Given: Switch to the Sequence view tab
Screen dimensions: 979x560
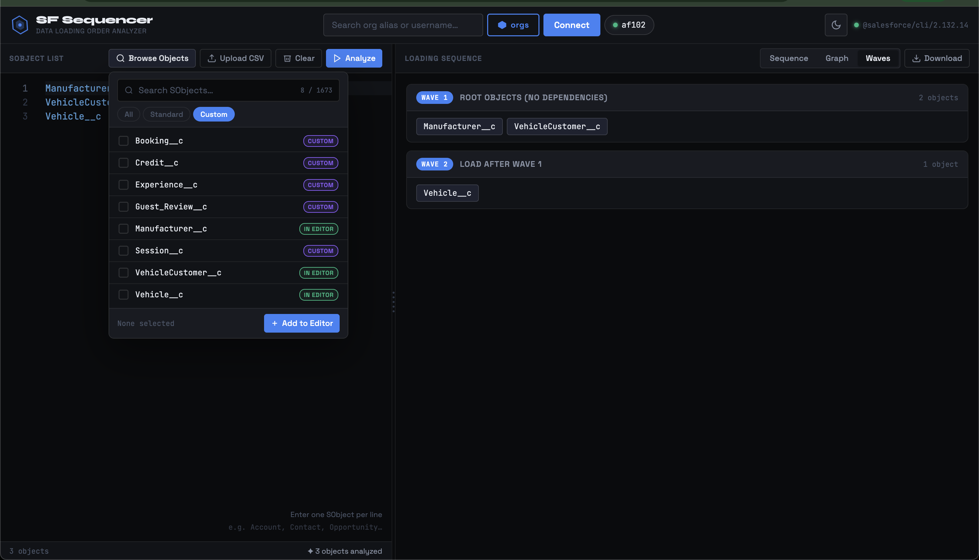Looking at the screenshot, I should [x=789, y=59].
